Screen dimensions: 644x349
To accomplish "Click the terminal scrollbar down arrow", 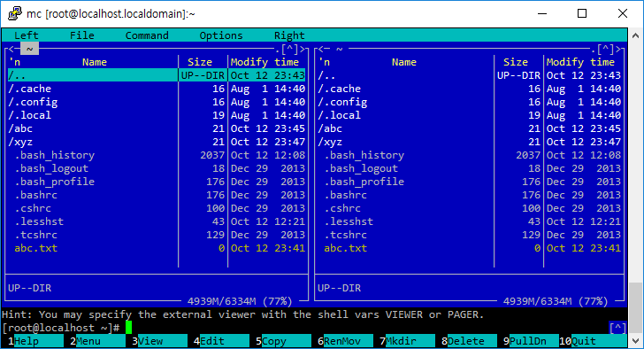I will coord(635,341).
